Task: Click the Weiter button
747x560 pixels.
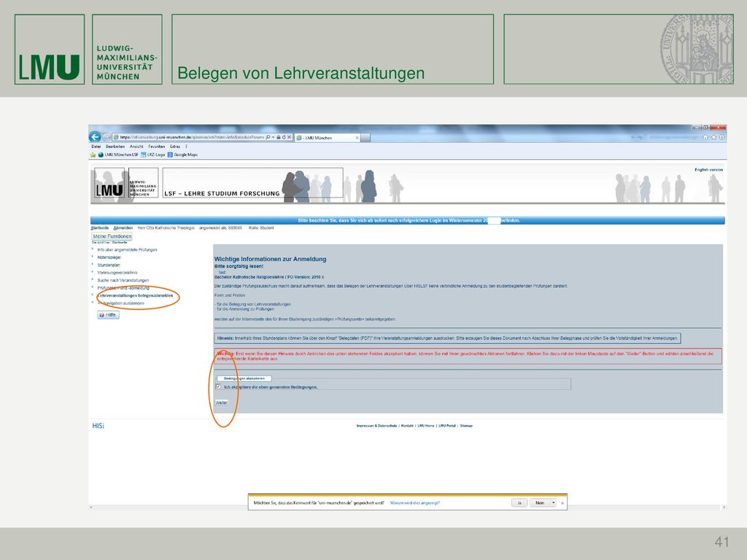Action: coord(222,402)
